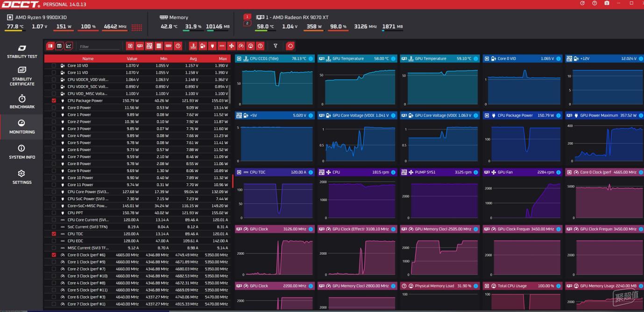
Task: Open the Settings tab
Action: coord(22,177)
